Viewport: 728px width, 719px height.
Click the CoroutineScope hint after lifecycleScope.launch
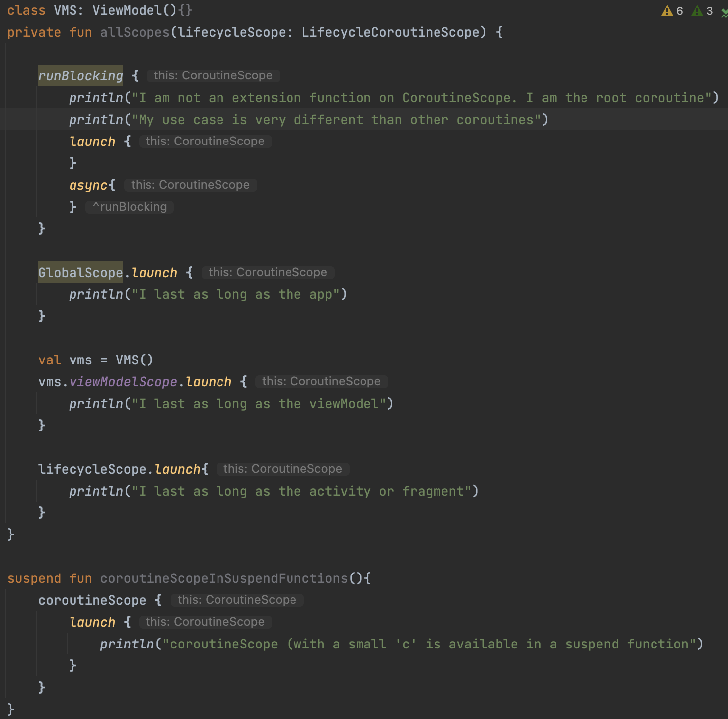283,469
